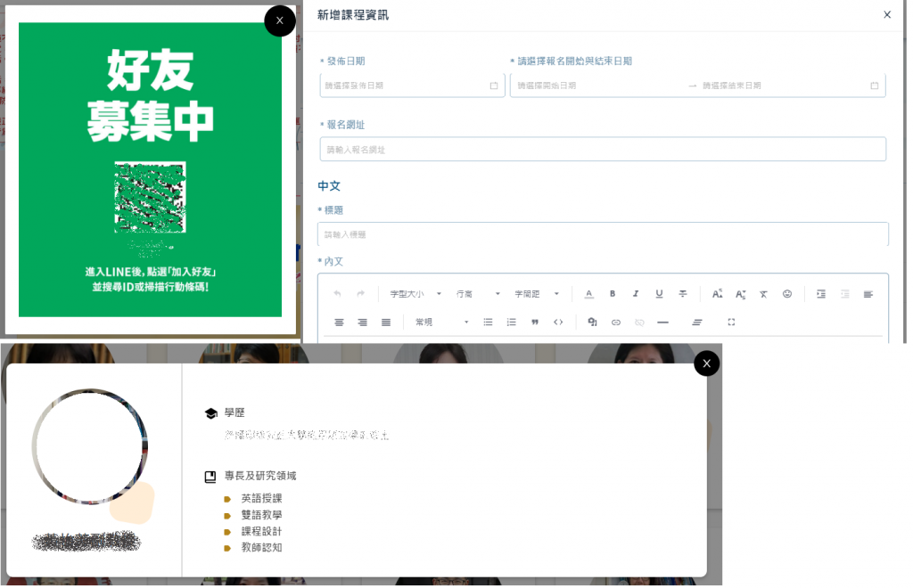The width and height of the screenshot is (913, 588).
Task: Close the 新增課程資訊 panel
Action: [887, 14]
